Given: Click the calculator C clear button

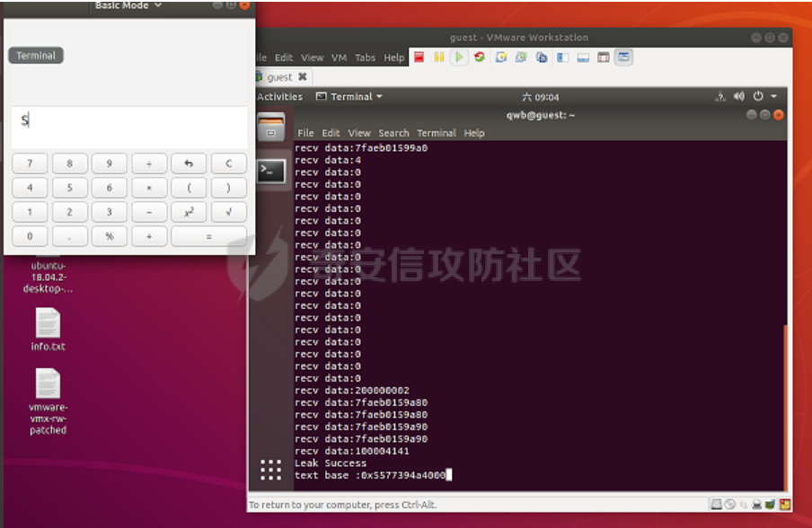Looking at the screenshot, I should pyautogui.click(x=228, y=163).
